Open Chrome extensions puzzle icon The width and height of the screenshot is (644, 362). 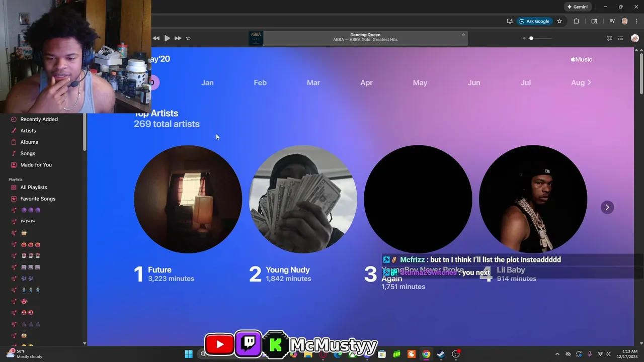click(577, 21)
